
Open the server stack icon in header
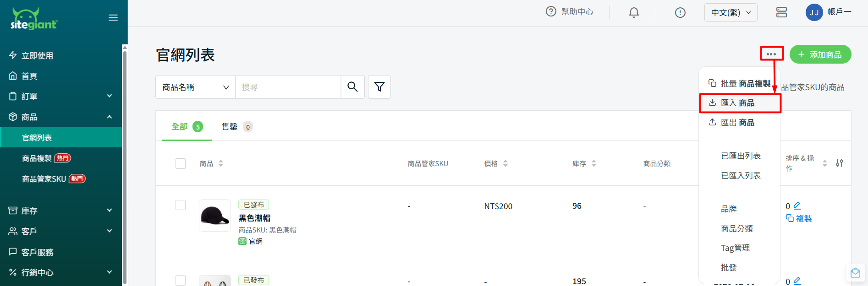pyautogui.click(x=781, y=12)
